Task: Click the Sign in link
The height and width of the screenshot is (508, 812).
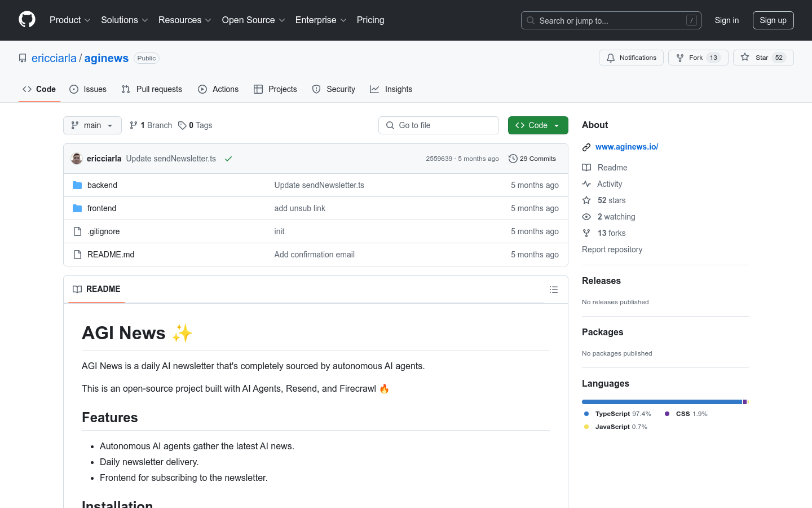Action: click(x=727, y=20)
